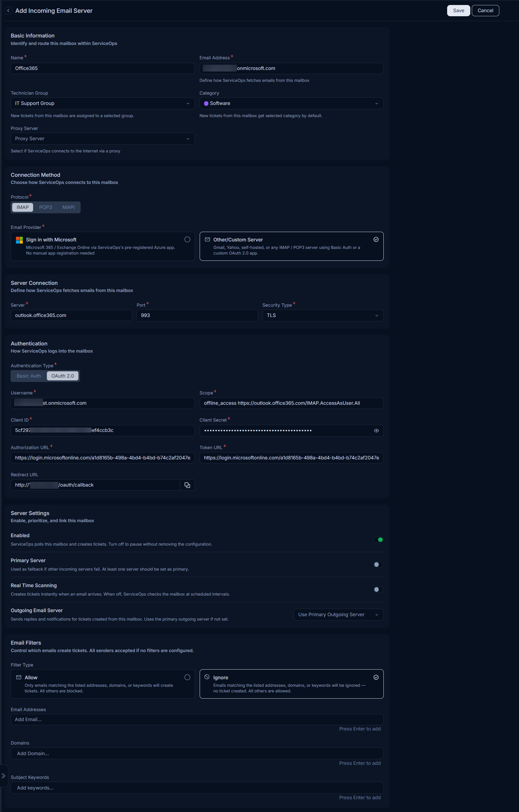Select OAuth 2.0 authentication type

(x=62, y=376)
